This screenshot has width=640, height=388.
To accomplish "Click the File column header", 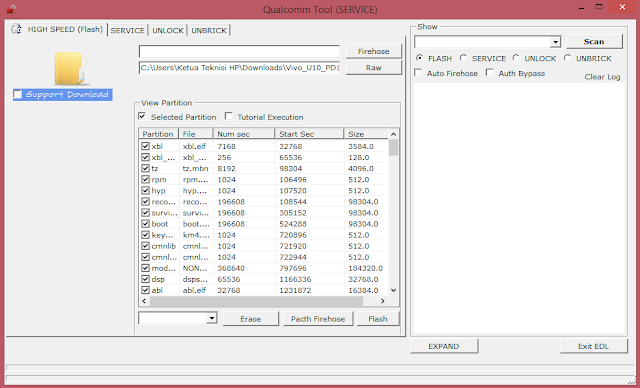I will click(x=196, y=134).
